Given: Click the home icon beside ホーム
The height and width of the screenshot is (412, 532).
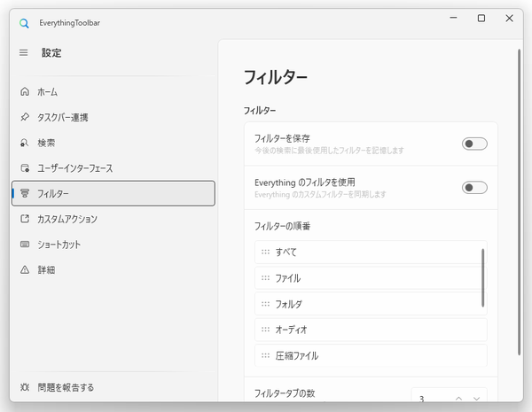Looking at the screenshot, I should [x=25, y=91].
